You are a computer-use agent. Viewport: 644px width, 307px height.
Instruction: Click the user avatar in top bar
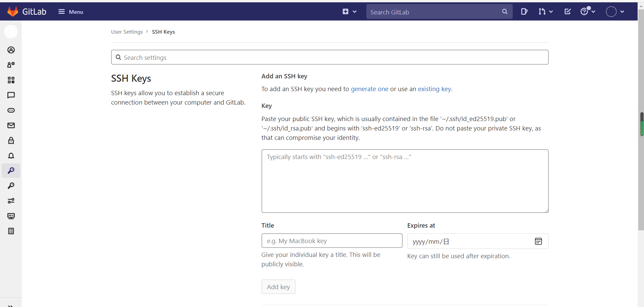point(611,12)
